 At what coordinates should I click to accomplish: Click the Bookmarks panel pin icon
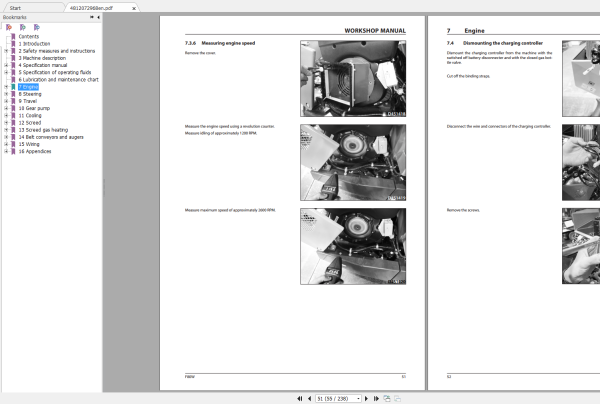[x=92, y=17]
